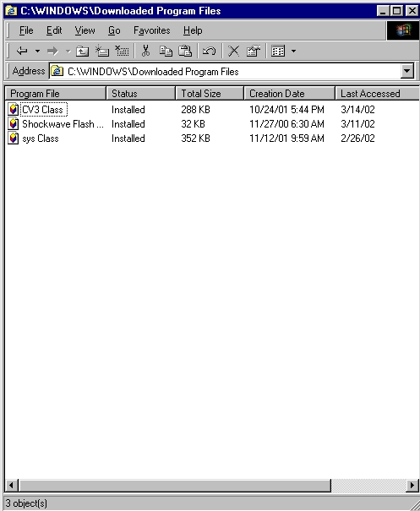Undo the last action
Screen dimensions: 420x511
(209, 51)
